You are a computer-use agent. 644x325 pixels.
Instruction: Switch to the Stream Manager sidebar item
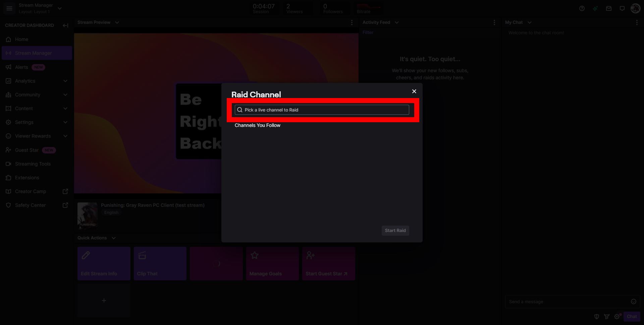click(33, 53)
